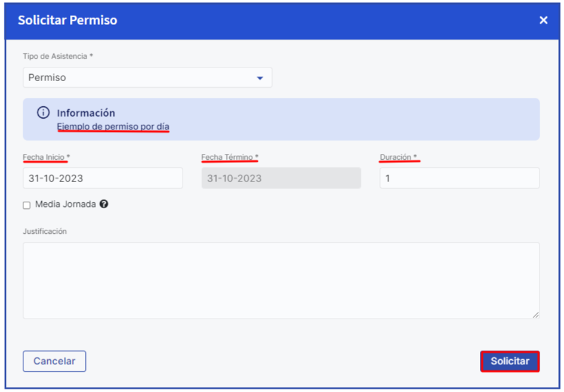
Task: Click the Media Jornada help question-mark icon
Action: point(104,204)
